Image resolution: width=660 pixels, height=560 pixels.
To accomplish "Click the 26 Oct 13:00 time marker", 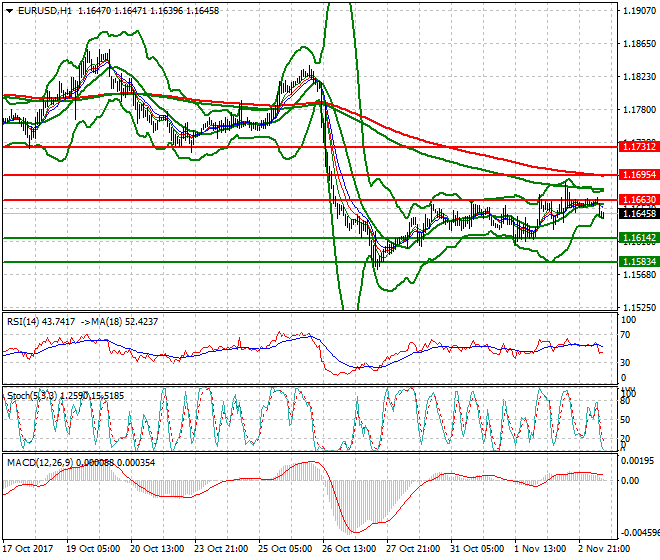I will click(350, 548).
